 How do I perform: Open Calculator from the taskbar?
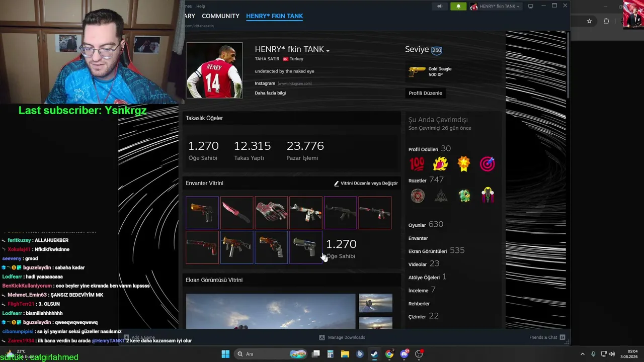[x=330, y=354]
